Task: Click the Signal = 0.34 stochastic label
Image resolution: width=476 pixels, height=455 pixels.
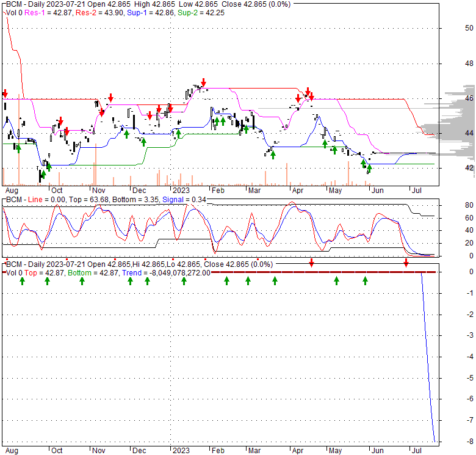Action: pos(184,200)
